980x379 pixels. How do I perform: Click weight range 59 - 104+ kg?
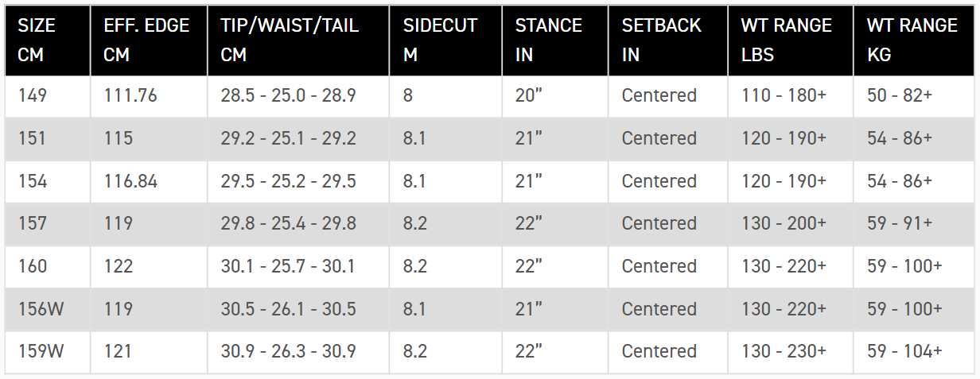point(904,351)
